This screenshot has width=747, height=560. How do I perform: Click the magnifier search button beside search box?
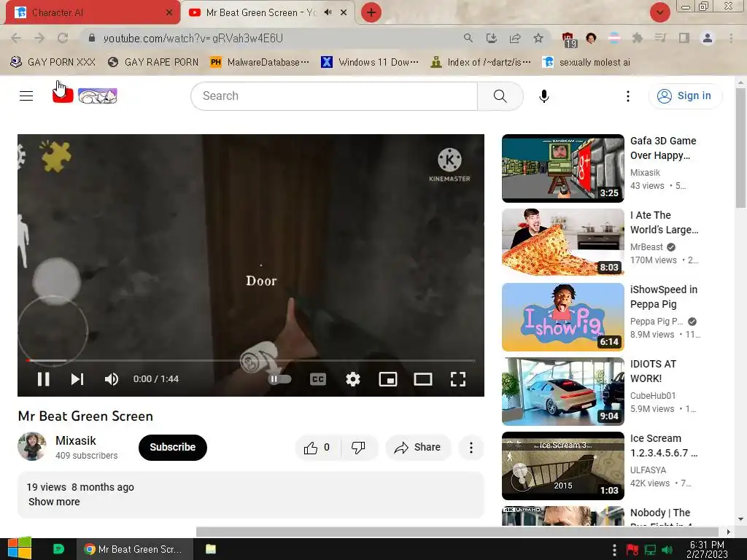500,96
